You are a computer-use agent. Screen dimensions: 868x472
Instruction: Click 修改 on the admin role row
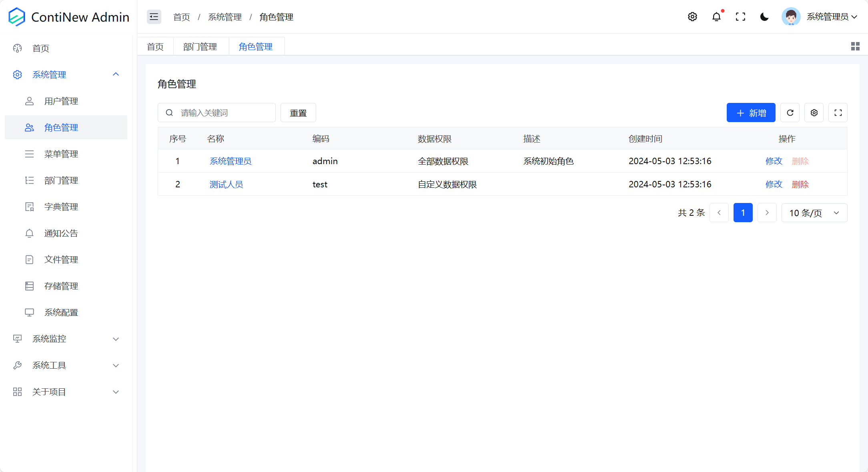(773, 161)
